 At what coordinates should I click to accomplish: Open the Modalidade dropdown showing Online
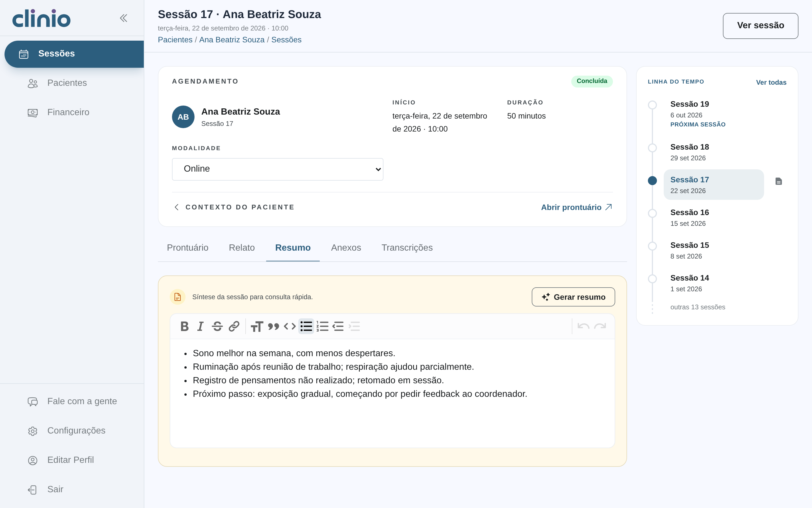[x=277, y=169]
